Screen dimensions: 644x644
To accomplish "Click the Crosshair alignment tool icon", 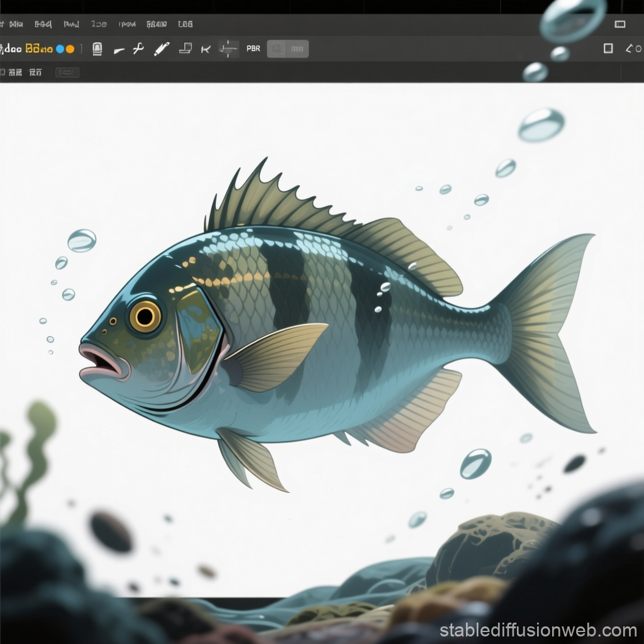I will pyautogui.click(x=228, y=48).
